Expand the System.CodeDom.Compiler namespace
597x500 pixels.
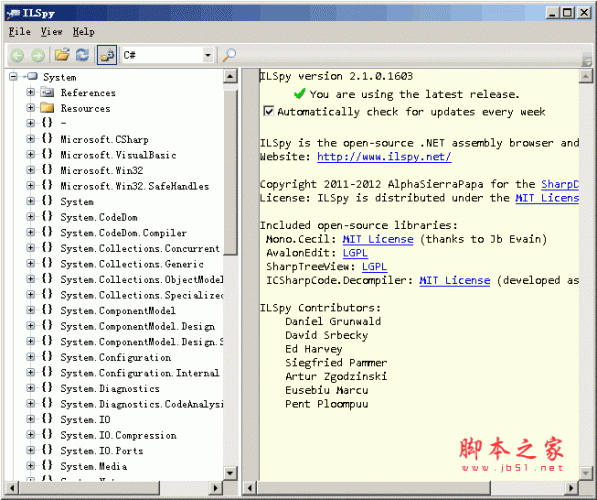[x=31, y=232]
